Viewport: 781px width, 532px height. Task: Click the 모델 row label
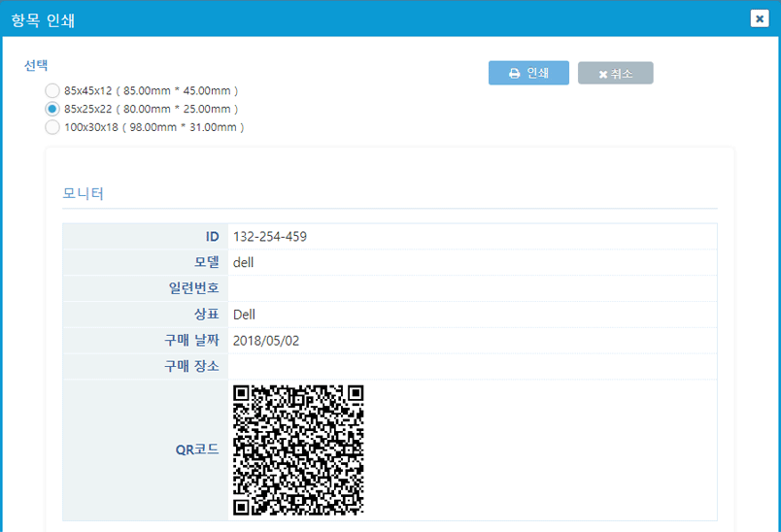pos(207,262)
